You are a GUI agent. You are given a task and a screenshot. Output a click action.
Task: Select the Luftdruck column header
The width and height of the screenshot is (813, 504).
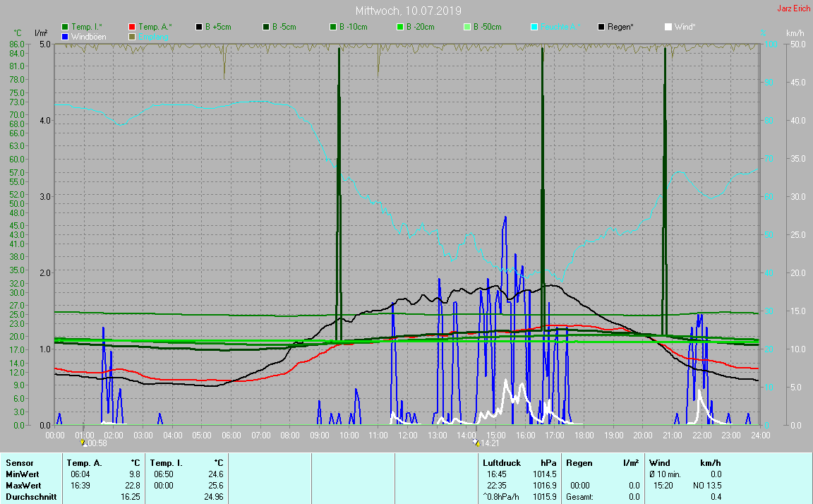click(x=502, y=463)
